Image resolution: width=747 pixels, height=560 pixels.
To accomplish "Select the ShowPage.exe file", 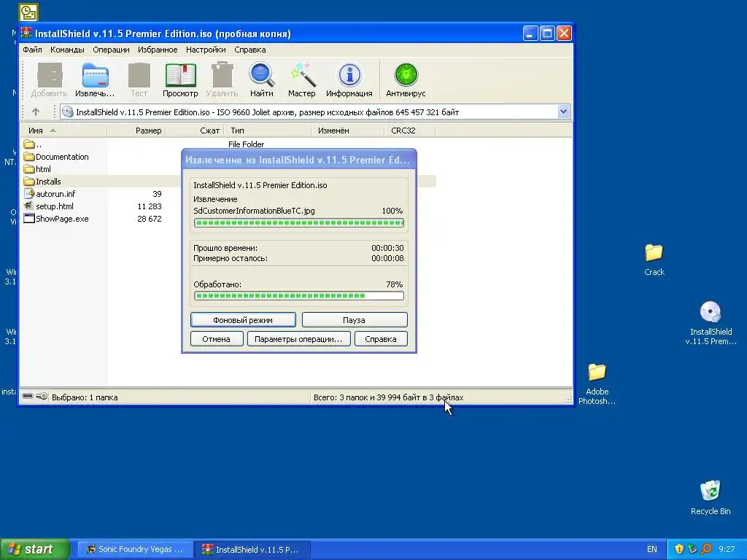I will click(56, 219).
